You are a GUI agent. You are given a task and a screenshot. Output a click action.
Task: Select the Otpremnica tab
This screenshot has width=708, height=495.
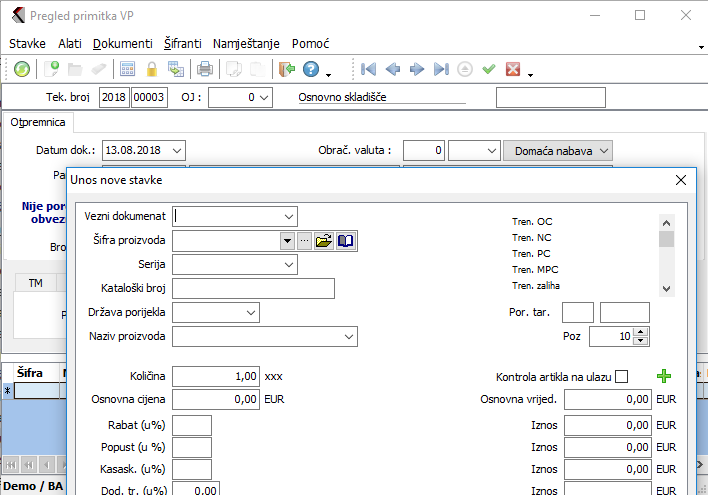coord(37,122)
